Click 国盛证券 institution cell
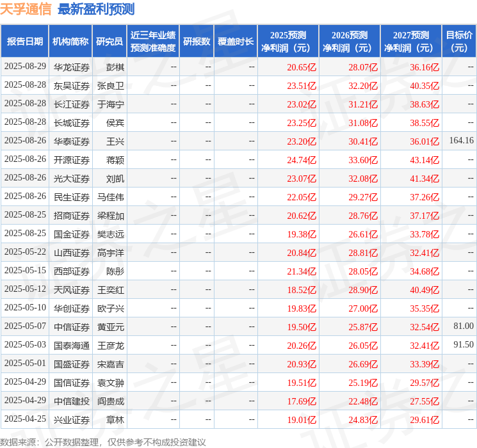The width and height of the screenshot is (477, 448). click(x=72, y=364)
